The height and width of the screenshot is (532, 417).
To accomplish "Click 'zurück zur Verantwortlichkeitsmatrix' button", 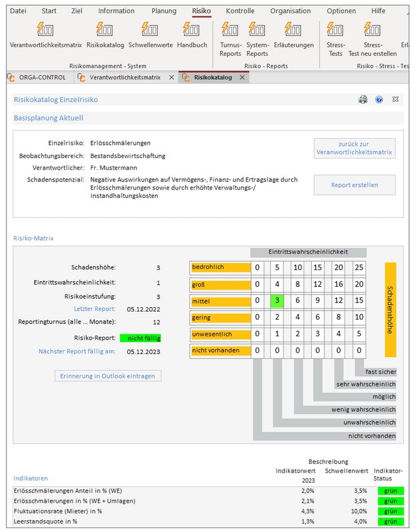I will point(354,148).
